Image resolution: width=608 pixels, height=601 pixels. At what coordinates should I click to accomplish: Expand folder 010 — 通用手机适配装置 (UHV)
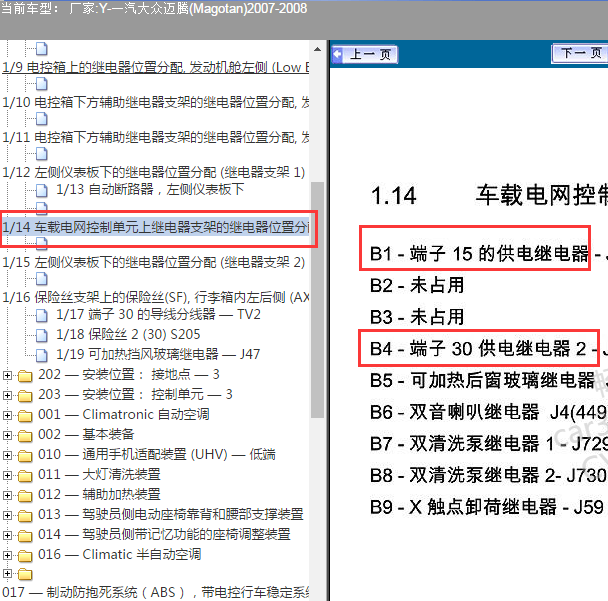[7, 455]
